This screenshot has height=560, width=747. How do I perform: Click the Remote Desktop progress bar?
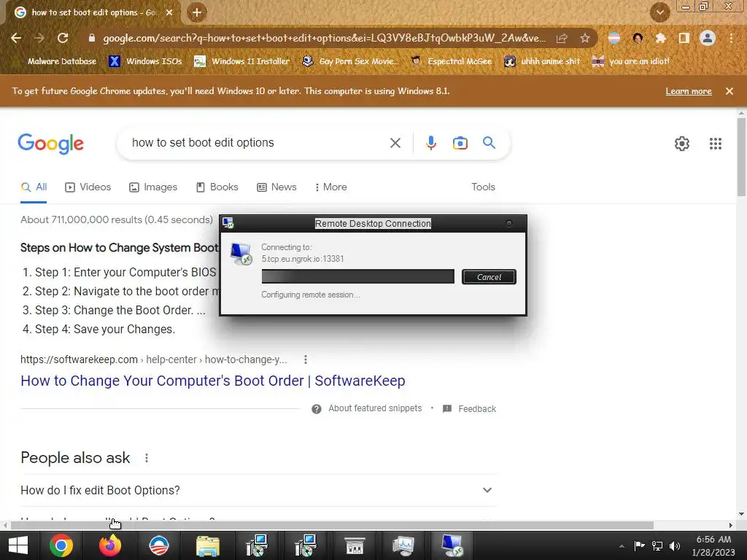pyautogui.click(x=357, y=276)
